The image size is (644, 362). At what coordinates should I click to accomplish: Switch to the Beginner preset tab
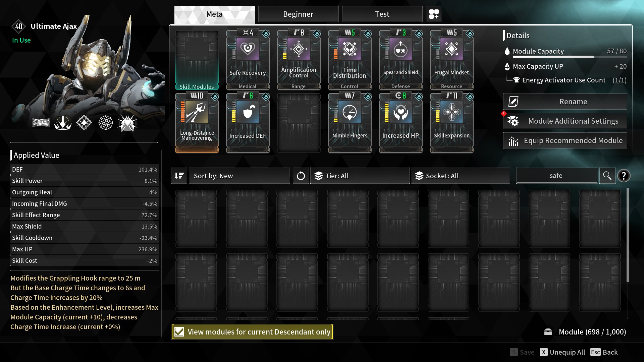tap(298, 14)
